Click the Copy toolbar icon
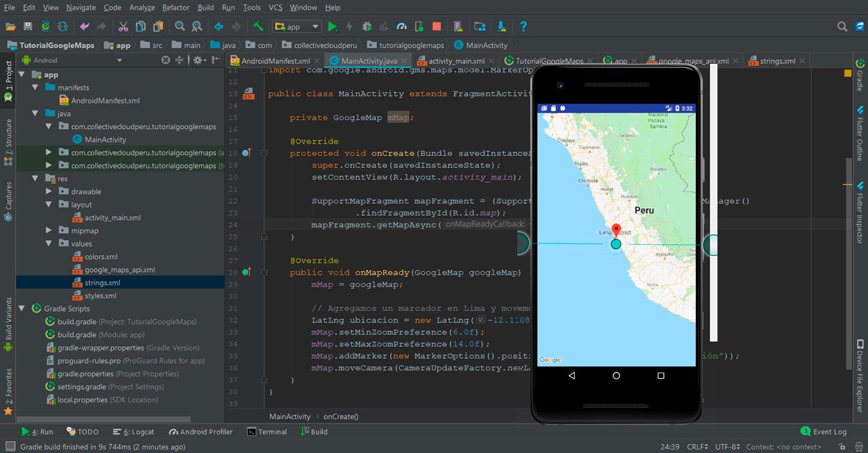Image resolution: width=868 pixels, height=453 pixels. tap(140, 26)
